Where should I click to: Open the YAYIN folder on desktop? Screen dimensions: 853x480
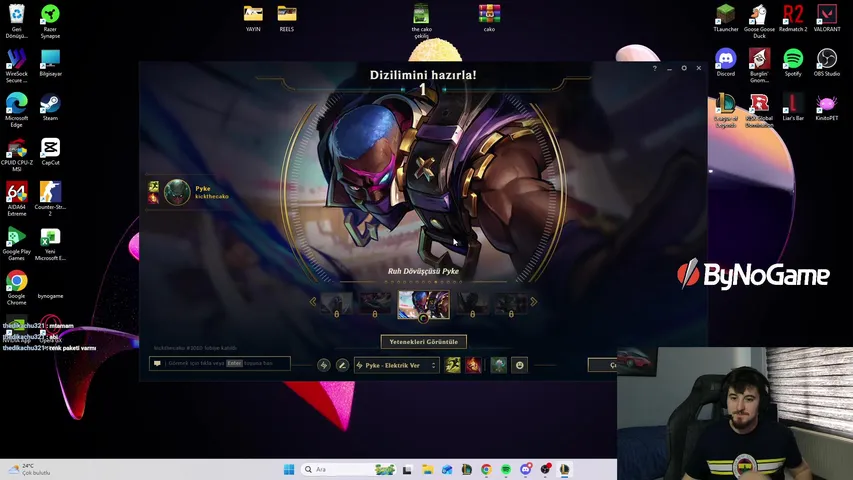253,19
